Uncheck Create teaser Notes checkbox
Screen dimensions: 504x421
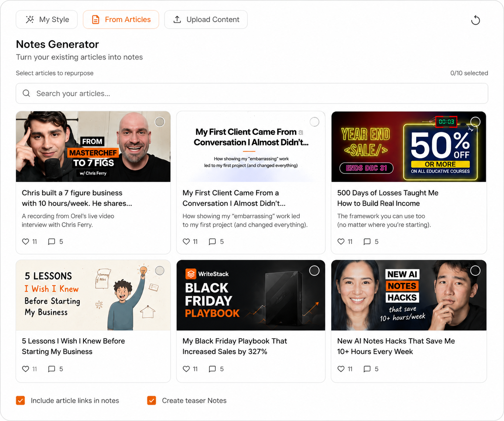[x=152, y=400]
